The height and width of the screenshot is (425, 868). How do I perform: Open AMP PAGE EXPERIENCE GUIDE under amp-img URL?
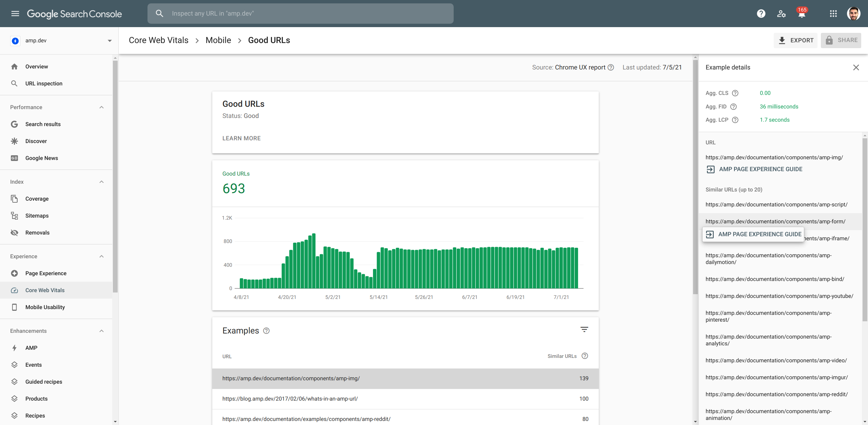coord(754,169)
